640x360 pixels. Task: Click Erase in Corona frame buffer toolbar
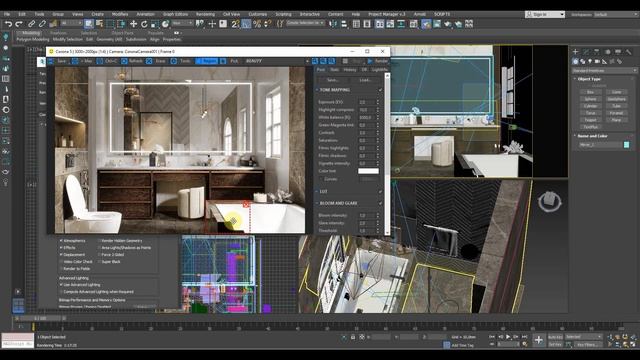coord(156,61)
